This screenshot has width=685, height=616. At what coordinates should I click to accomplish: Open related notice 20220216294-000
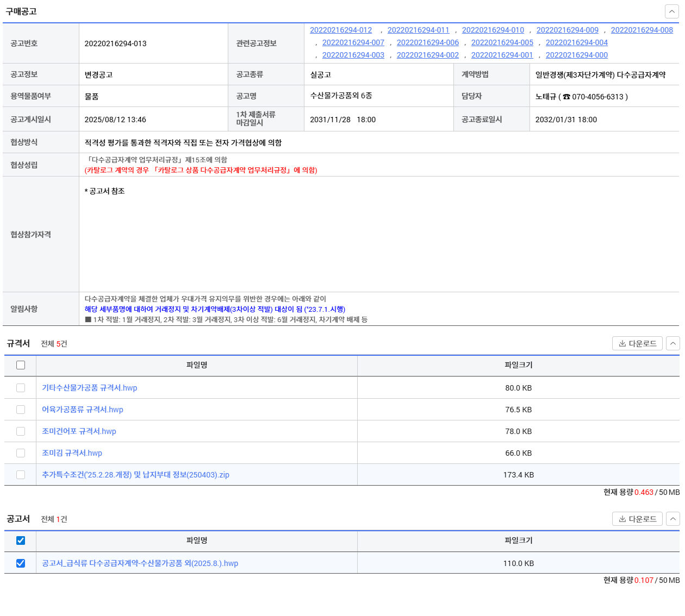click(x=577, y=55)
